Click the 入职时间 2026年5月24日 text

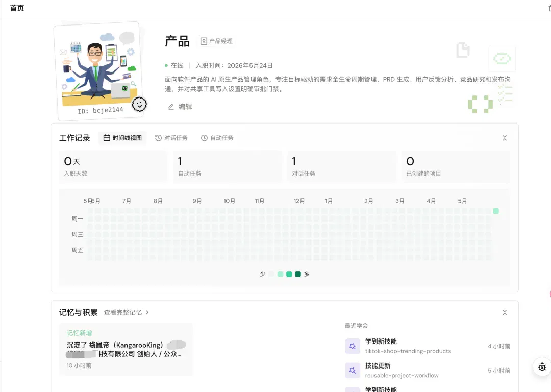click(234, 66)
